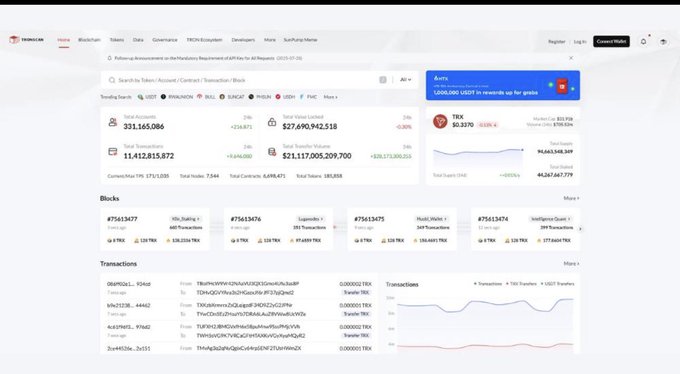This screenshot has width=680, height=374.
Task: Dismiss the API Key announcement bar
Action: (x=571, y=58)
